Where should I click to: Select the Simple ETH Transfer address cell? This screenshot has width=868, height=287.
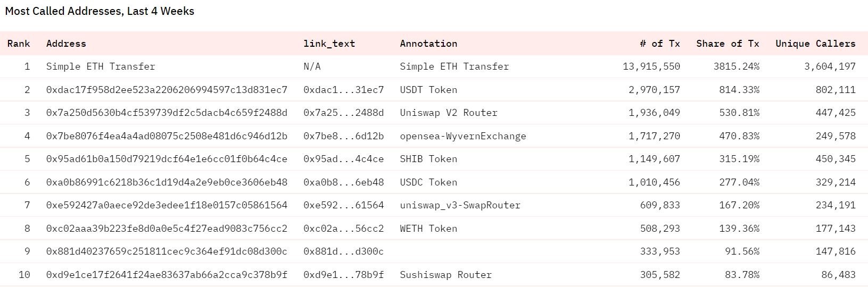[101, 66]
